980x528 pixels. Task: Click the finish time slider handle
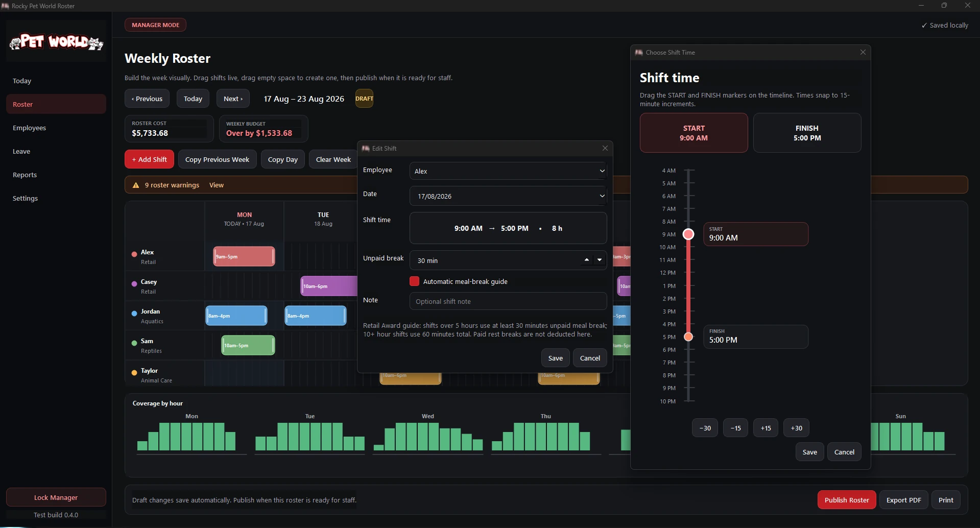click(x=688, y=337)
